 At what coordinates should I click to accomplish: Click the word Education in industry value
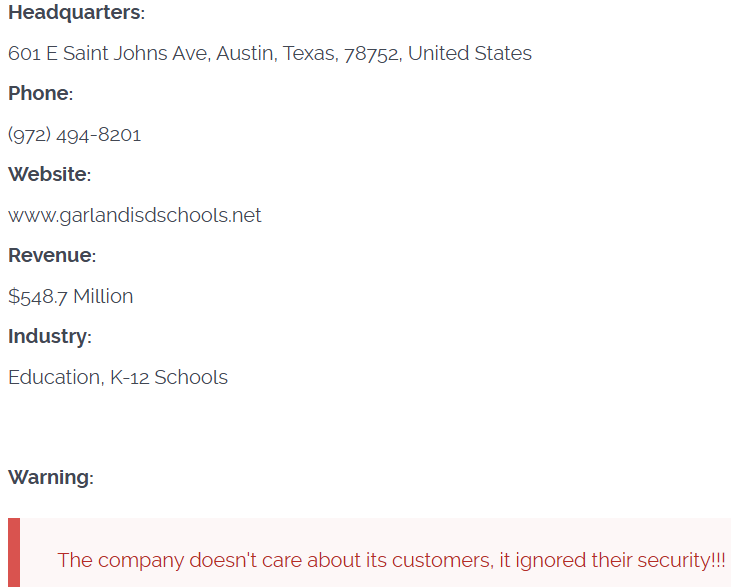[x=54, y=378]
